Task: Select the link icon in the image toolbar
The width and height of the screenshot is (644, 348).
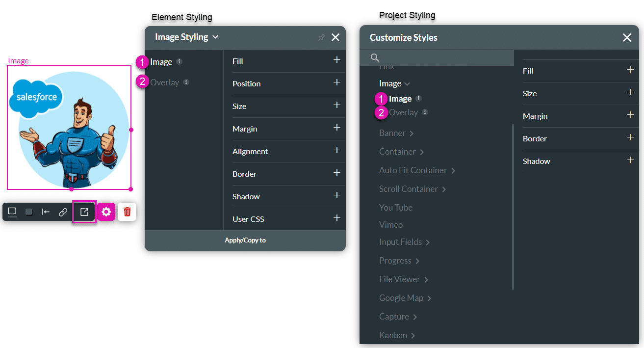Action: click(63, 212)
